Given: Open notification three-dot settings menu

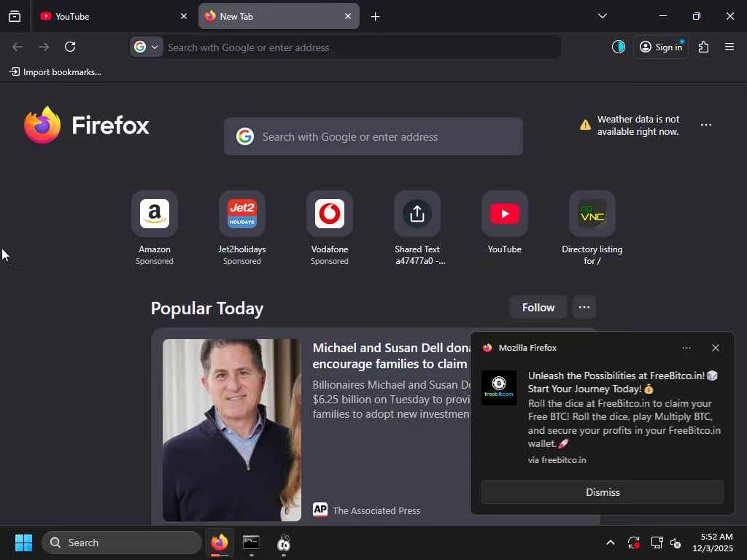Looking at the screenshot, I should 686,348.
